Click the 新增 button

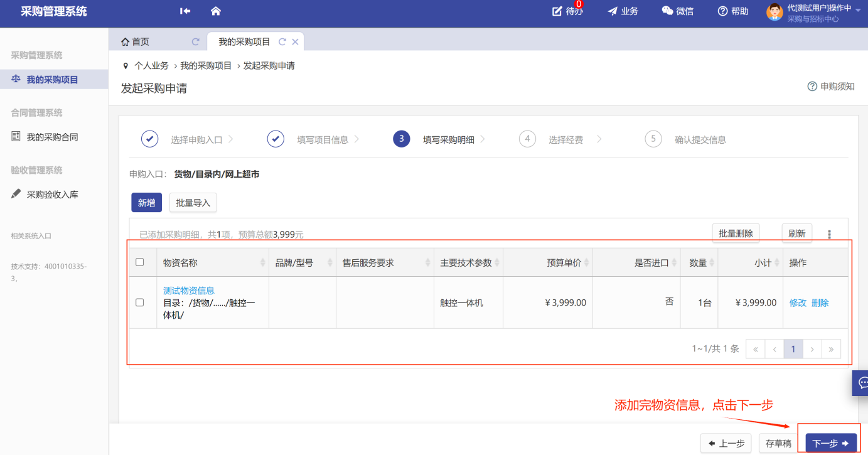click(146, 203)
